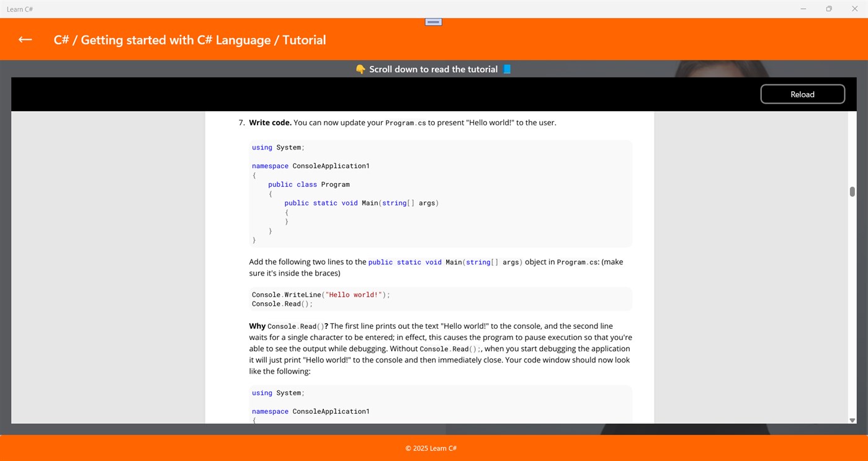The image size is (868, 461).
Task: Click the bold 'Write code.' label
Action: [270, 122]
